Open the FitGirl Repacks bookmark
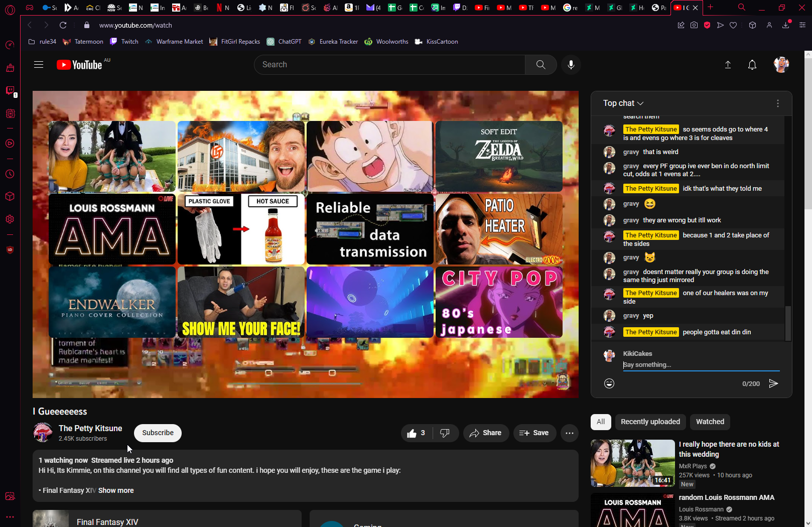The height and width of the screenshot is (527, 812). [235, 42]
